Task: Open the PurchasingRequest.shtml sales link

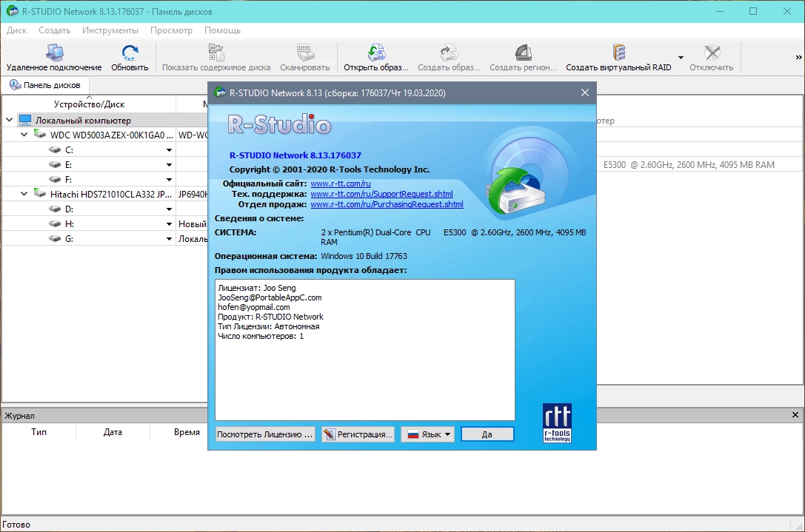Action: pos(387,204)
